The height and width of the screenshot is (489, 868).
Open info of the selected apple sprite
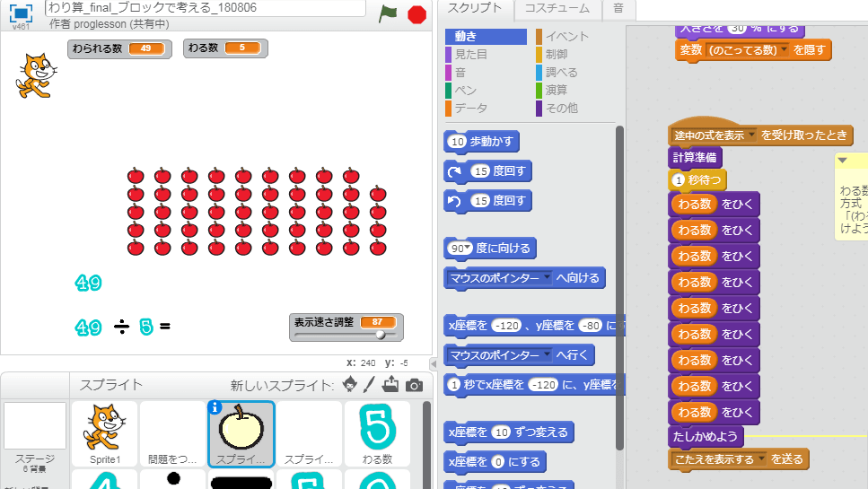pos(215,407)
